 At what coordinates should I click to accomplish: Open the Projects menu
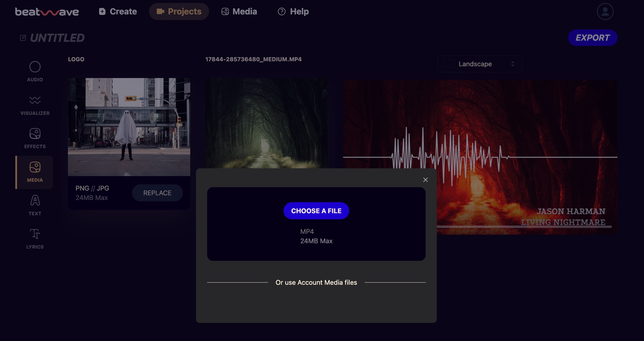coord(179,11)
